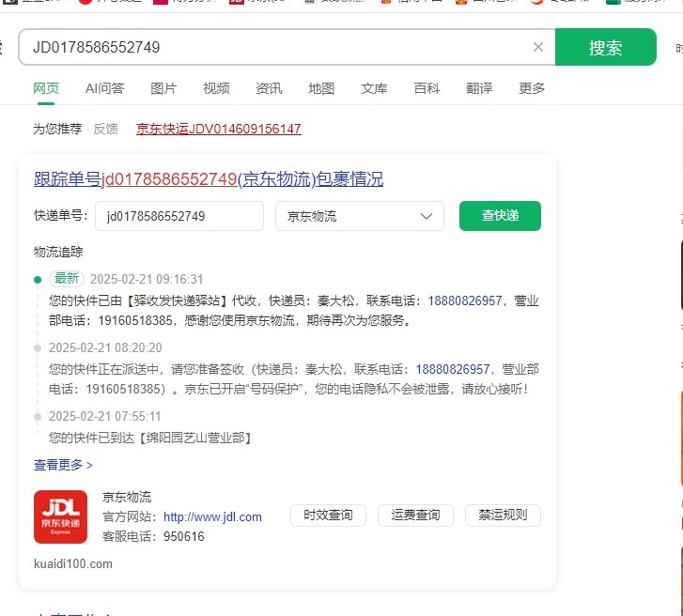The image size is (683, 616).
Task: Click the 运费查询 button
Action: (x=415, y=516)
